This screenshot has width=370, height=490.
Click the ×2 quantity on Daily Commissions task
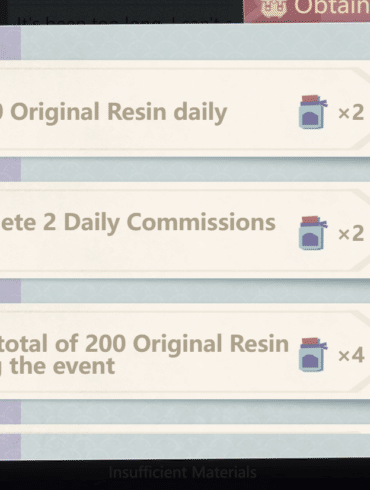[351, 234]
